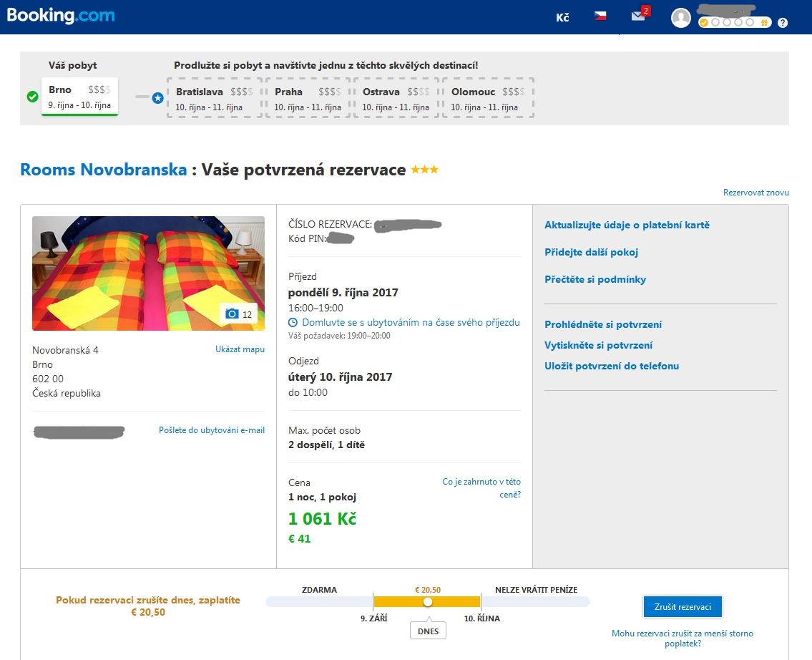Click Aktualizujte údaje o platební kartě
The height and width of the screenshot is (660, 812).
point(627,225)
